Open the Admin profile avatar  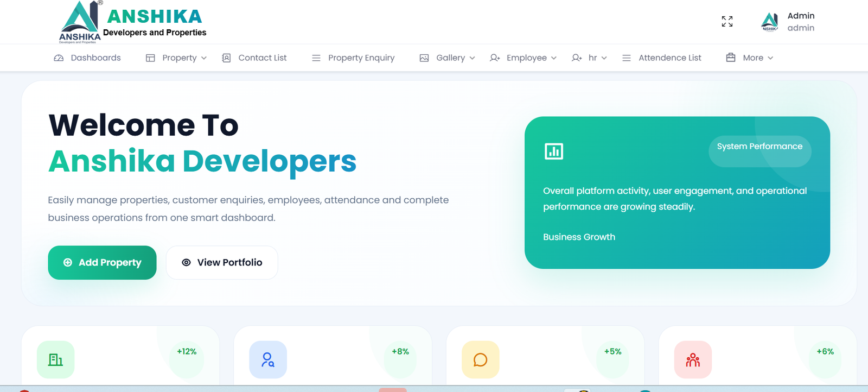[770, 22]
